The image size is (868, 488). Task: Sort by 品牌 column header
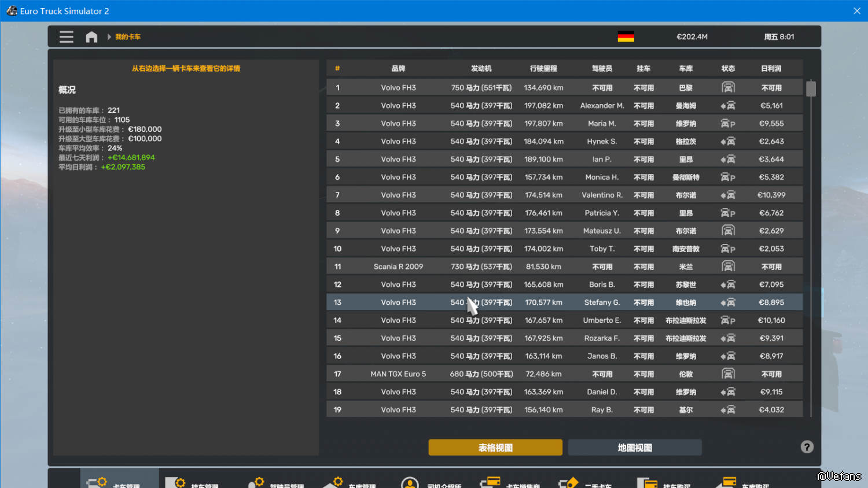click(398, 69)
